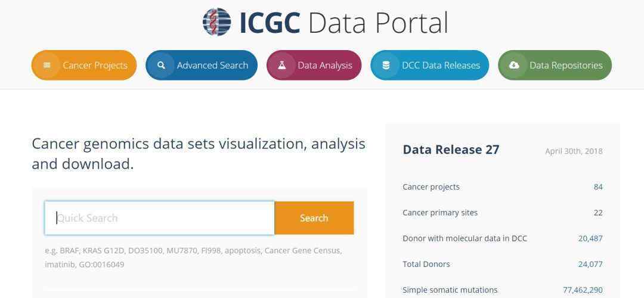The image size is (644, 298).
Task: Go to the Advanced Search page
Action: click(212, 66)
